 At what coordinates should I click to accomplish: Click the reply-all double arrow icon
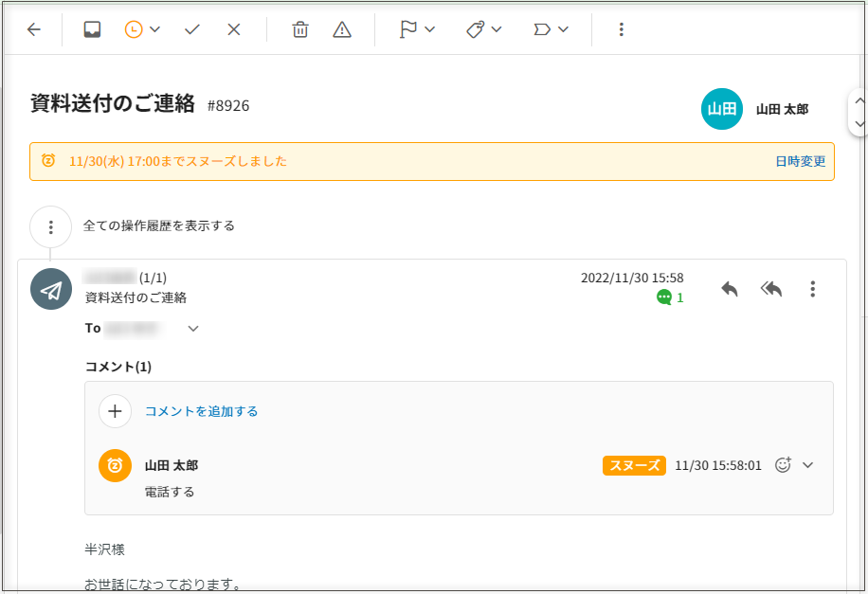770,289
